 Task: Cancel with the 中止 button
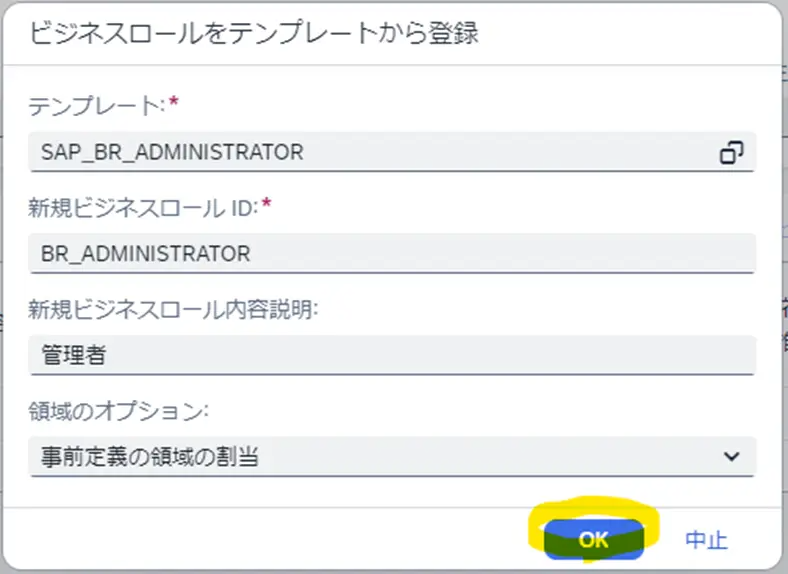706,540
